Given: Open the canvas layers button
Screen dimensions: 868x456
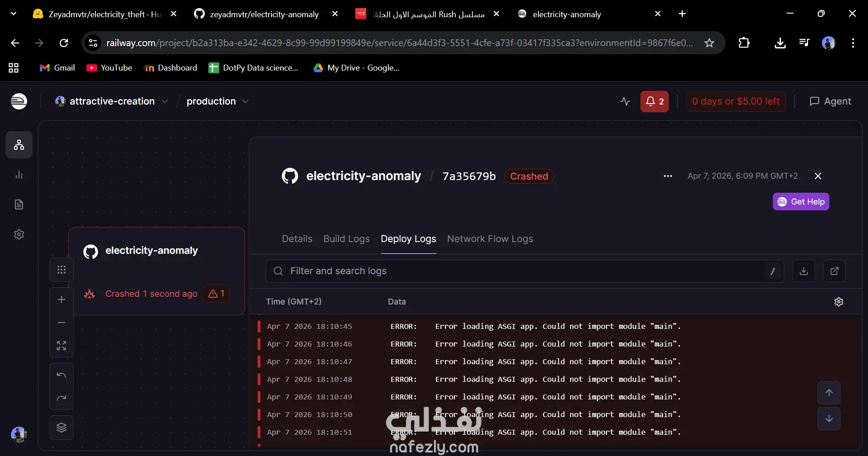Looking at the screenshot, I should 61,427.
